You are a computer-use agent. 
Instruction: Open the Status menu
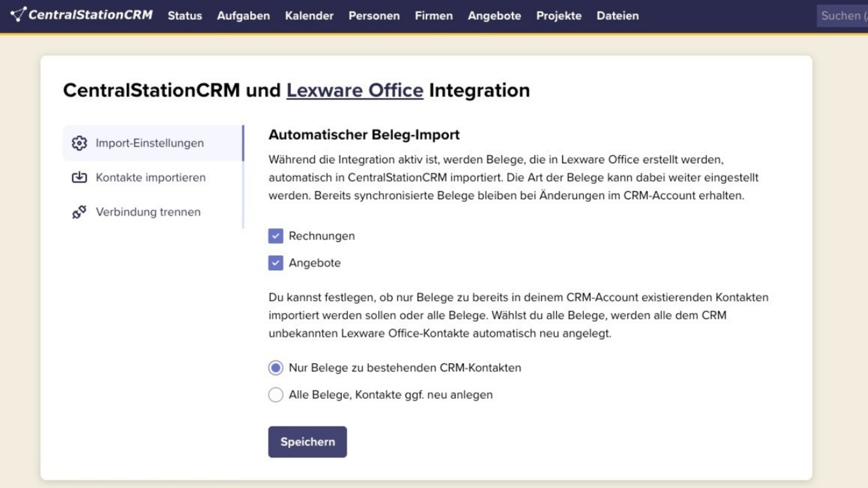click(185, 16)
